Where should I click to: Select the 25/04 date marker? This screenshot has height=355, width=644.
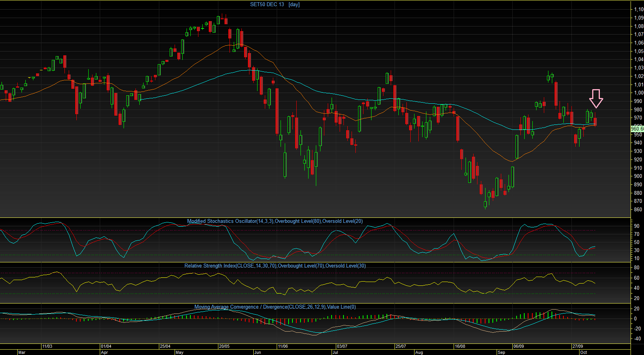coord(165,346)
